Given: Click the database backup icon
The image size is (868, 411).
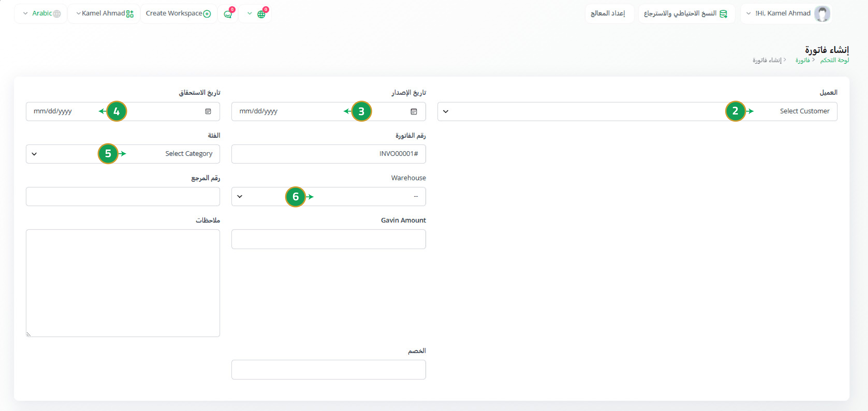Looking at the screenshot, I should pos(723,14).
